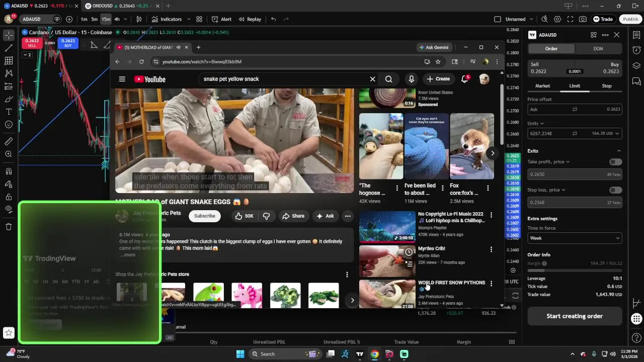Publish the chart idea
The image size is (644, 362).
coord(630,19)
